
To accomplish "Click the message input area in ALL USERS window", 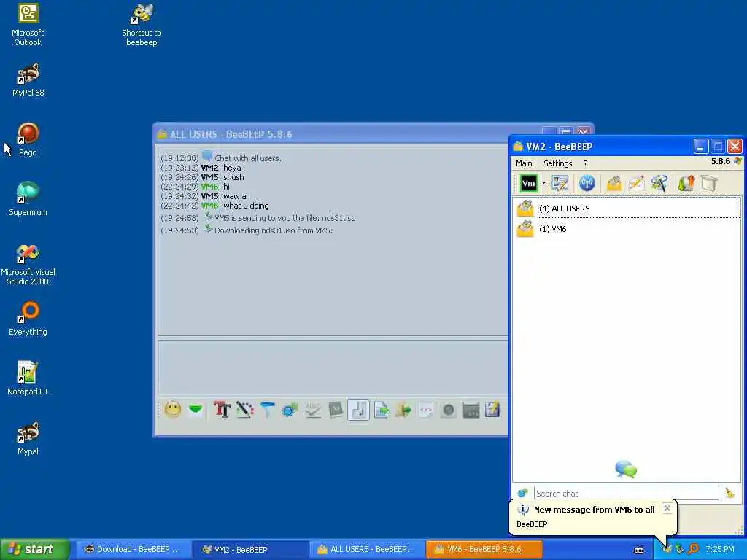I will tap(333, 367).
